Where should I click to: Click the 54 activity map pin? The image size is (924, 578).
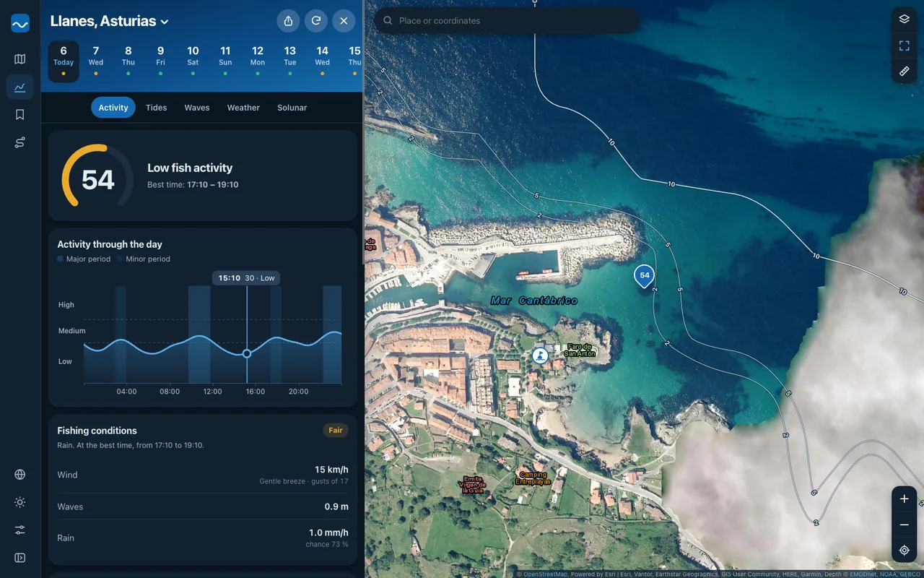[645, 276]
